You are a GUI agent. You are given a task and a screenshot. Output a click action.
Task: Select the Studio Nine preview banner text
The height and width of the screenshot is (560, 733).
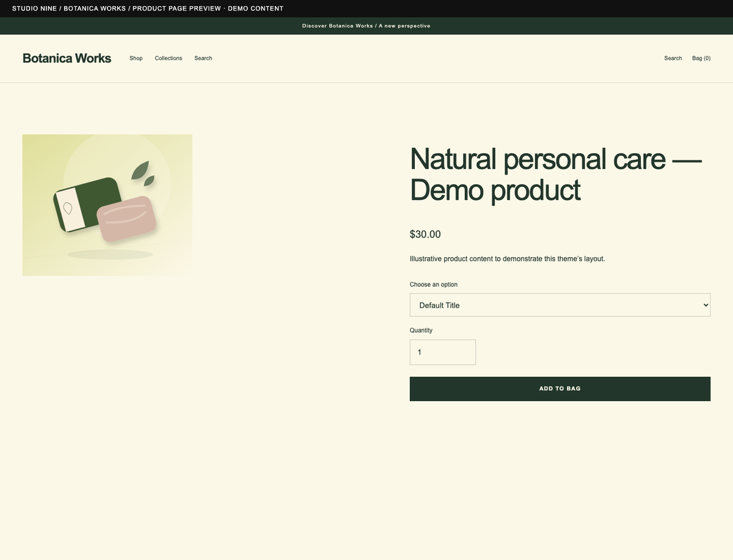[x=148, y=9]
